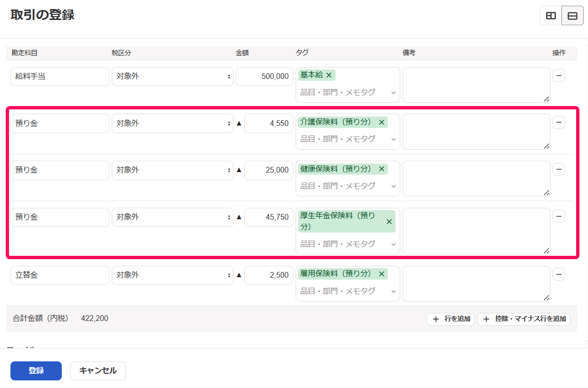Viewport: 588px width, 388px height.
Task: Delete the 健康保険料 row with minus button
Action: pos(559,169)
